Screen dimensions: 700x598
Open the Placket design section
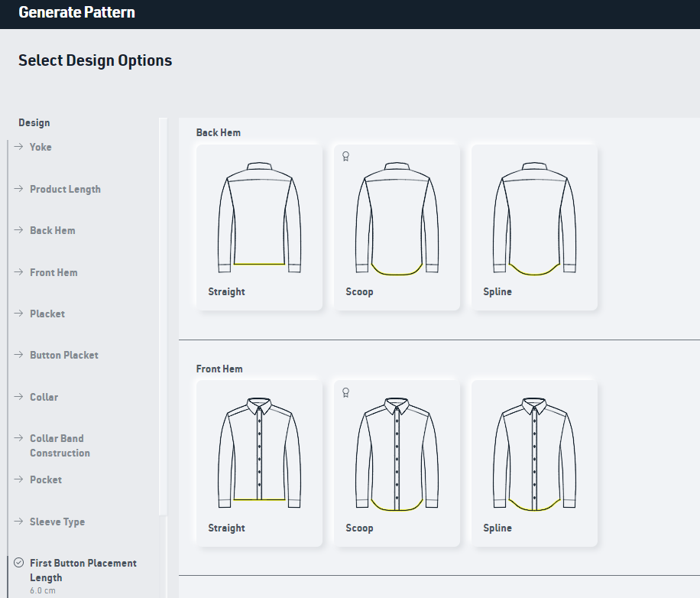pos(47,314)
